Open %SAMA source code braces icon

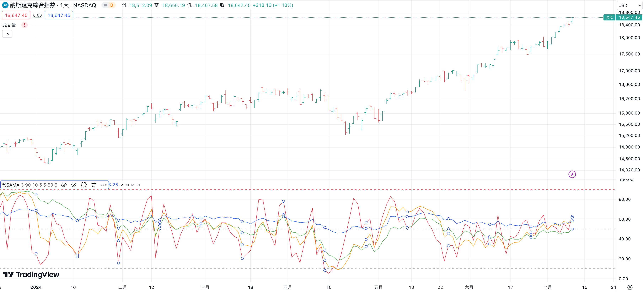click(x=84, y=185)
